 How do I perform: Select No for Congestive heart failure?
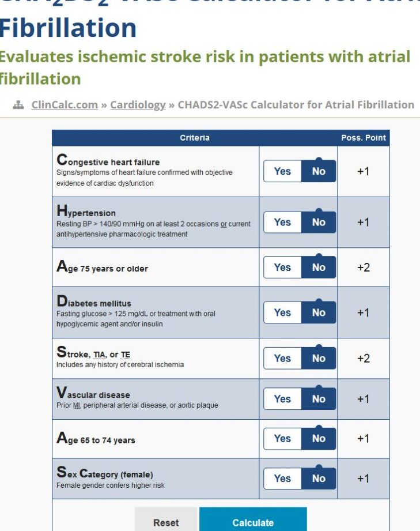tap(319, 171)
